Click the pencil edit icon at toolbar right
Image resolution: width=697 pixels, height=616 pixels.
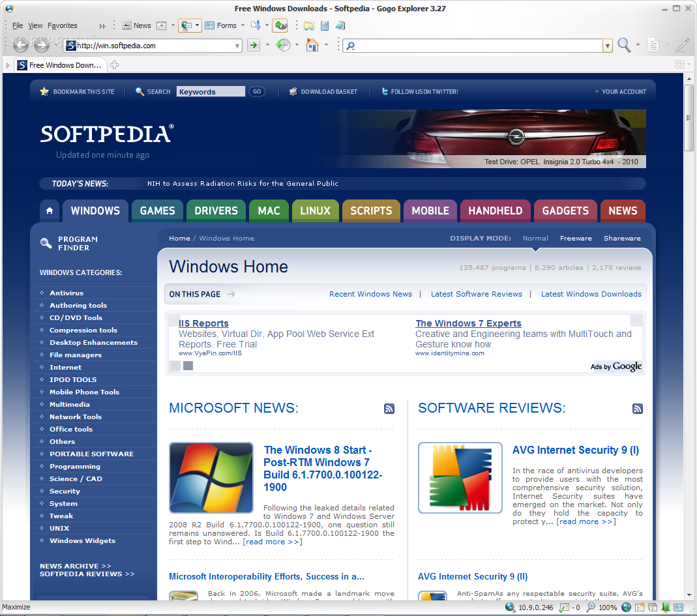tap(683, 45)
